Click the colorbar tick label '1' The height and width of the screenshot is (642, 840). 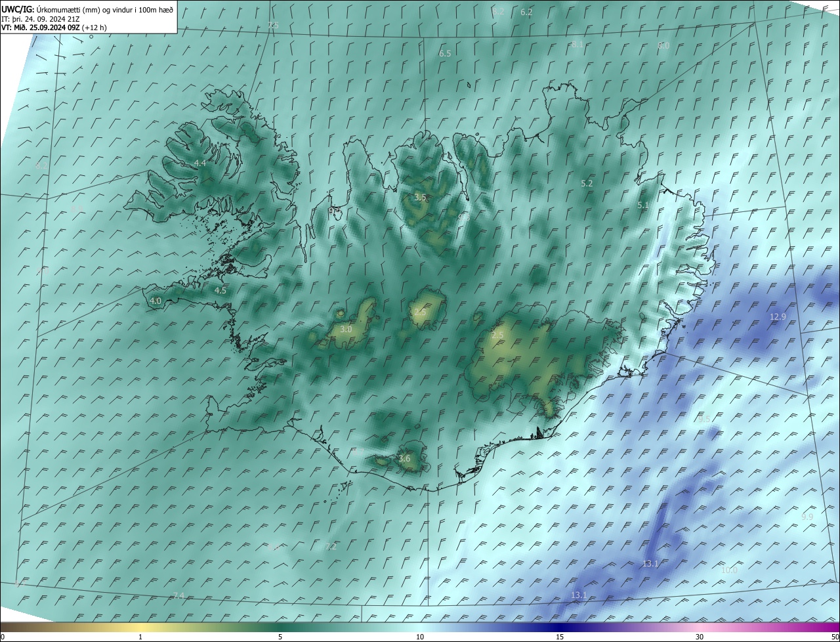pos(140,637)
